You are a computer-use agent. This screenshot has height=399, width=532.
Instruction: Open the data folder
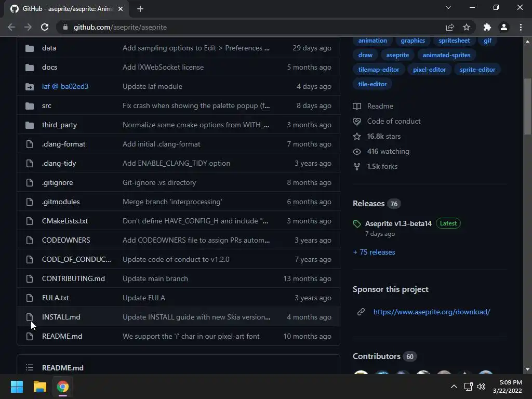(49, 48)
